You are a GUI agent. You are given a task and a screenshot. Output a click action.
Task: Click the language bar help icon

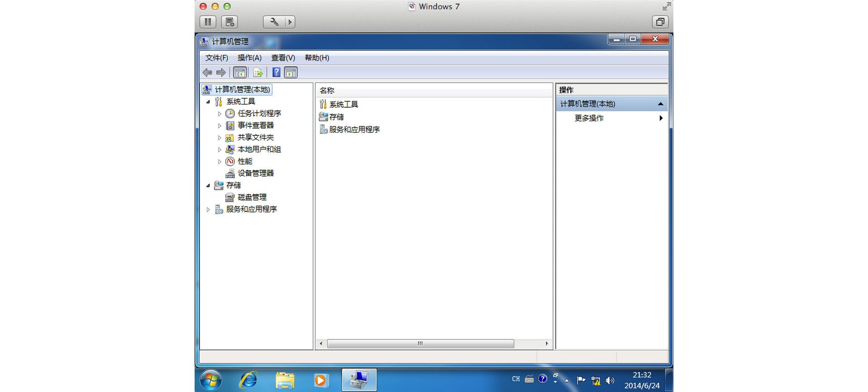click(542, 379)
